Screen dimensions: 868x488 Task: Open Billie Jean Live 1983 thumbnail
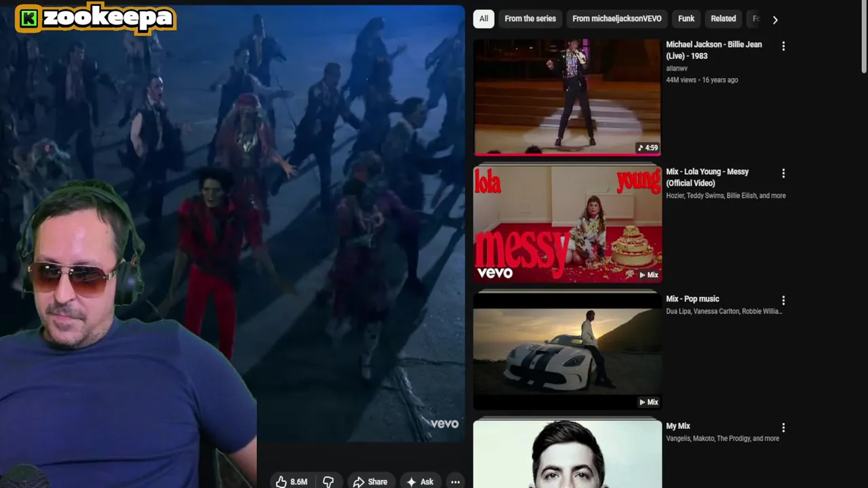pos(568,96)
